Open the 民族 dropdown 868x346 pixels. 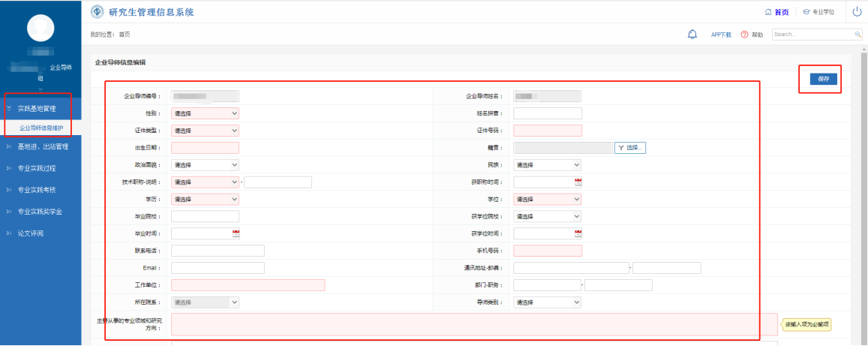[547, 164]
